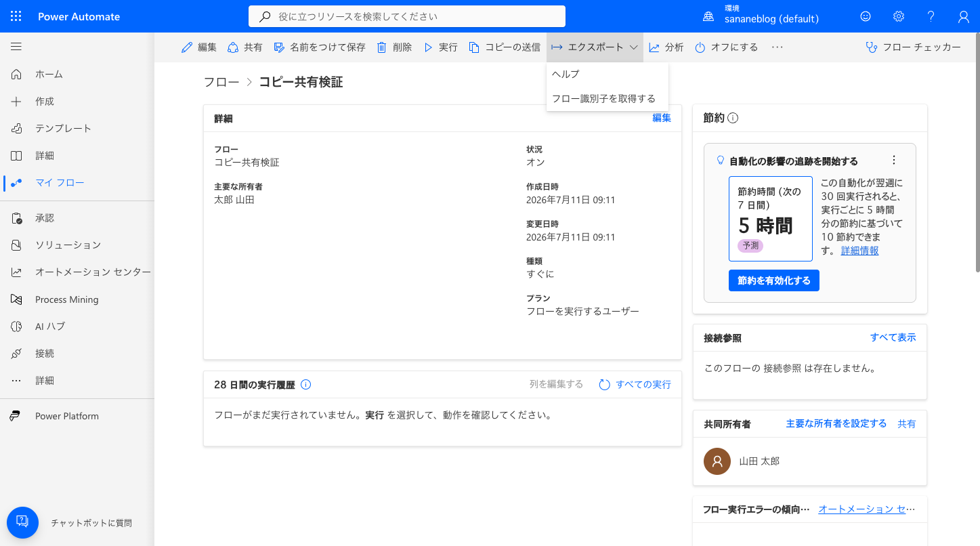Open the オートメーション セ… link
This screenshot has width=980, height=546.
867,509
